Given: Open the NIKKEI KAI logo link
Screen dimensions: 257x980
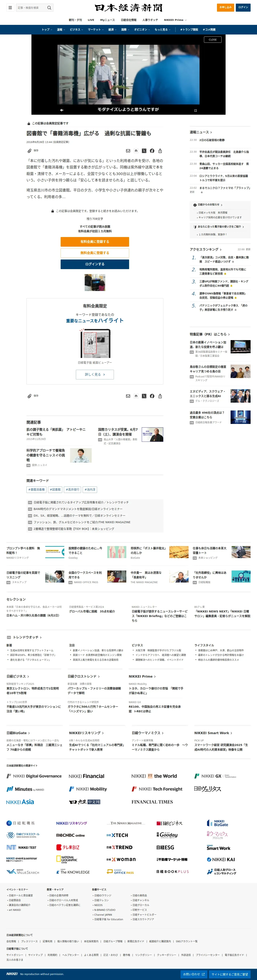Looking at the screenshot, I should 221,859.
